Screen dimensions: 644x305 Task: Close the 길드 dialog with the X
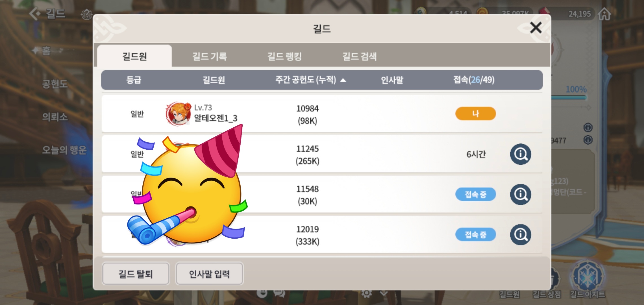(x=536, y=28)
